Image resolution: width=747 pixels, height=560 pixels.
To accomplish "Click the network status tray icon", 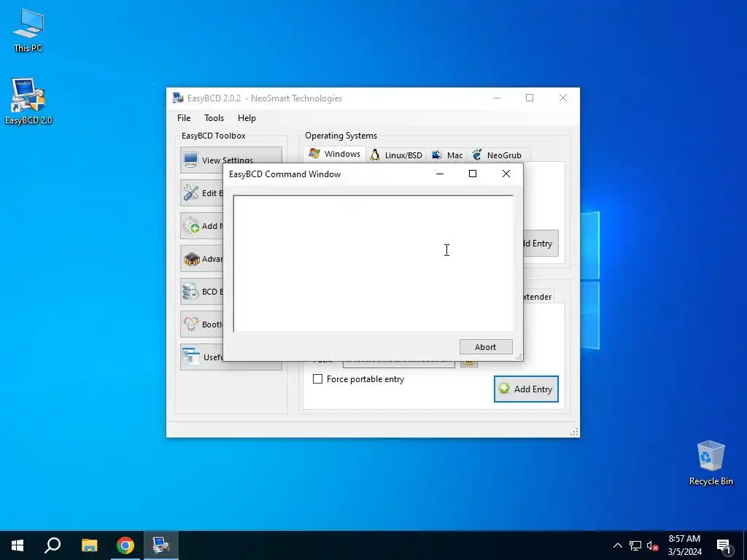I will [x=635, y=545].
